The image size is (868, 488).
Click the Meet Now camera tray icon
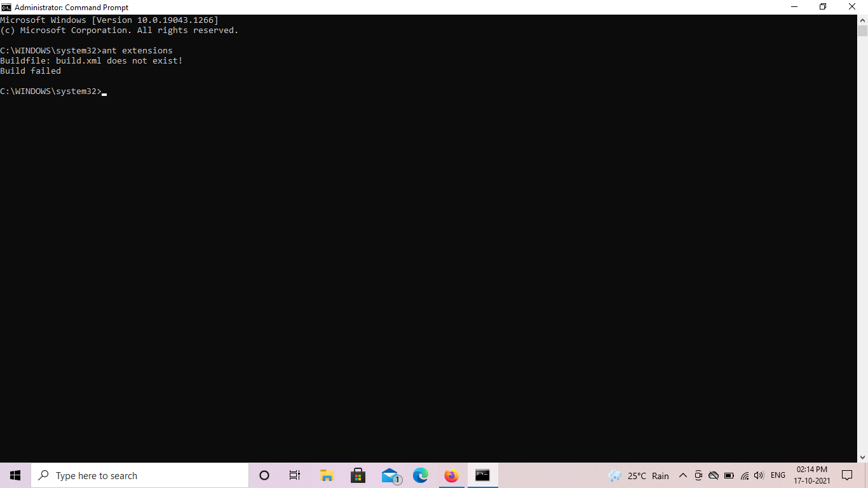(x=698, y=475)
